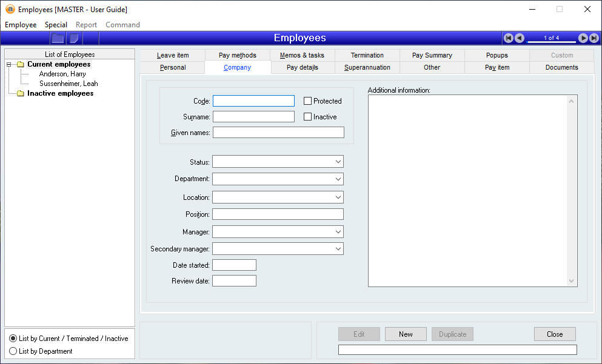Screen dimensions: 602x364
Task: Click the note icon in the blue toolbar
Action: click(x=74, y=38)
